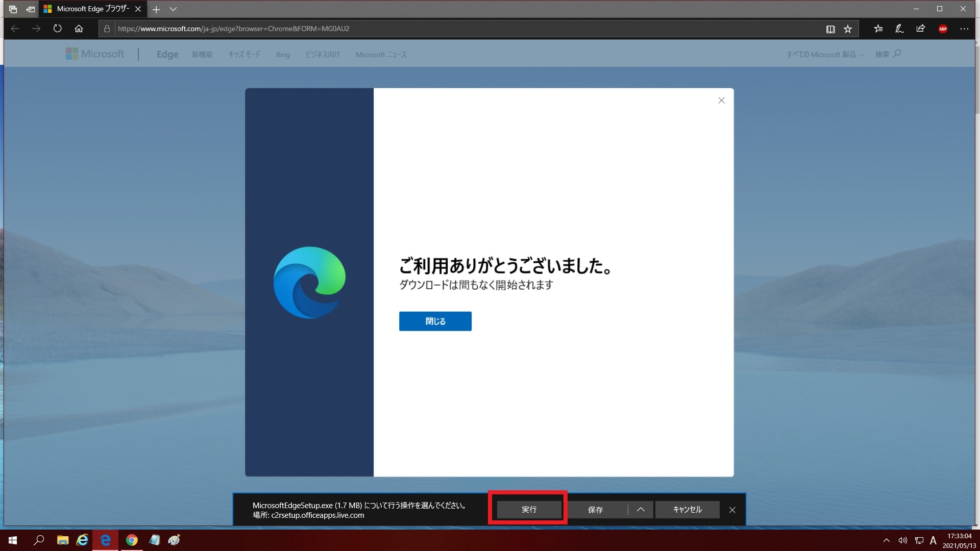This screenshot has height=551, width=980.
Task: Open the ビジネス向け menu item
Action: (x=323, y=55)
